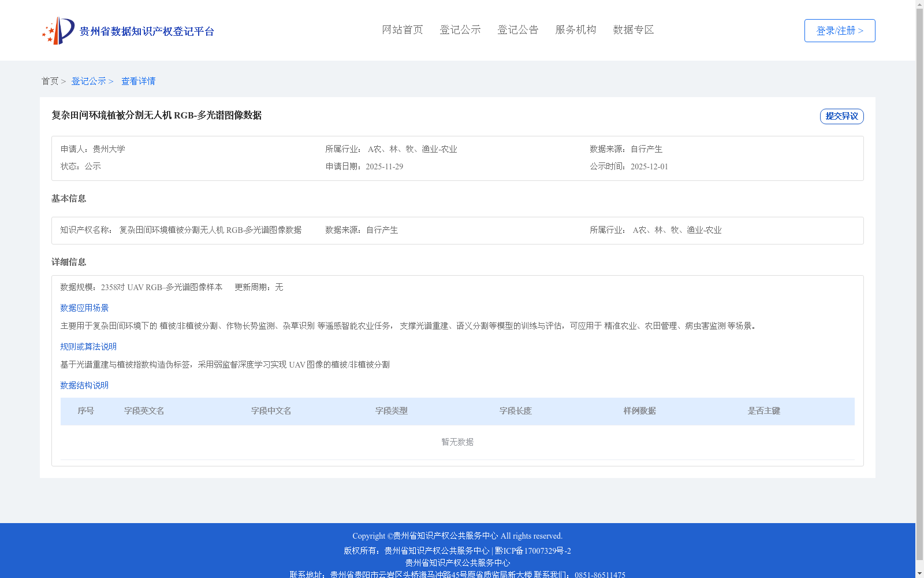Click the 暂无数据 empty table message

pos(457,442)
